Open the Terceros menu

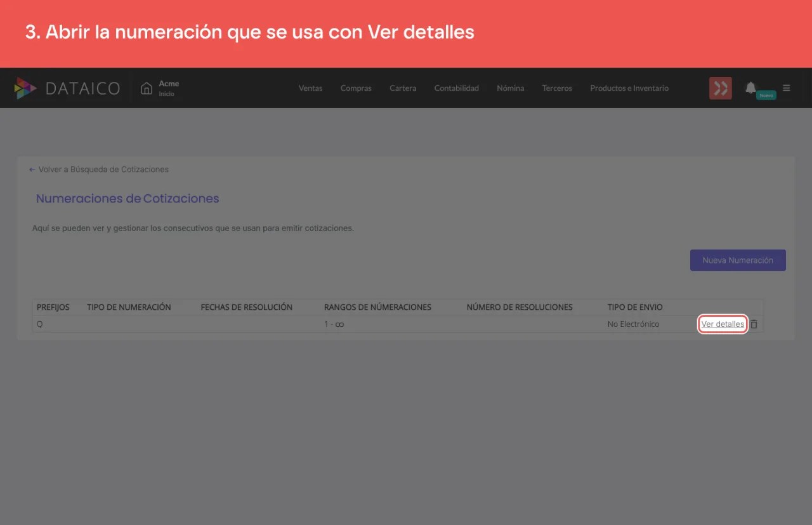(x=557, y=88)
